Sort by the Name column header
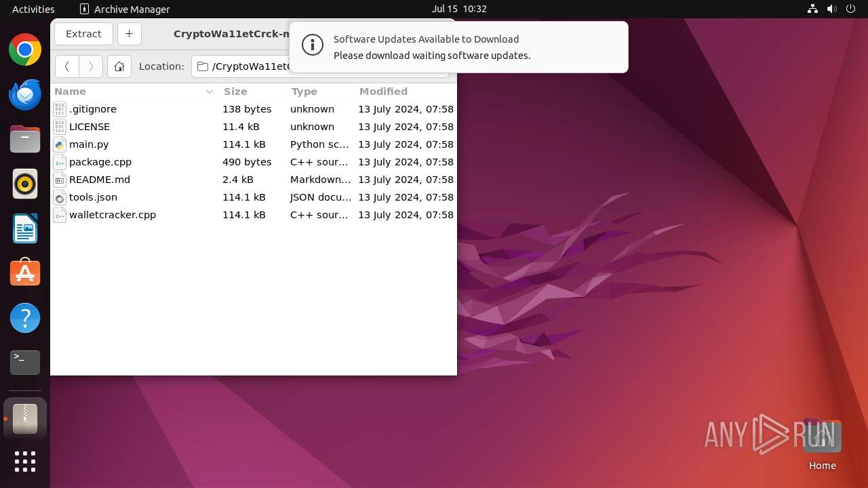Screen dimensions: 868x488 [x=134, y=91]
